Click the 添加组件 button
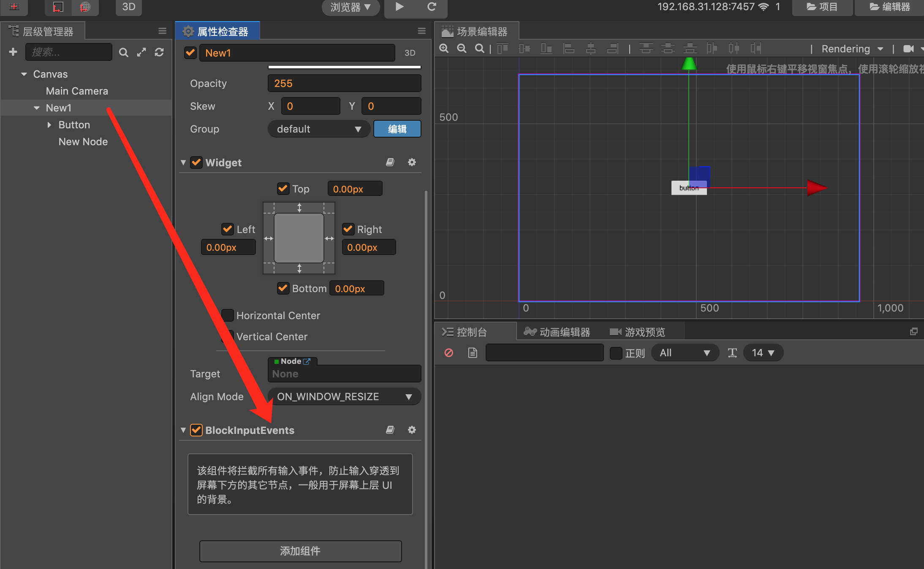Screen dimensions: 924x569 click(x=300, y=551)
